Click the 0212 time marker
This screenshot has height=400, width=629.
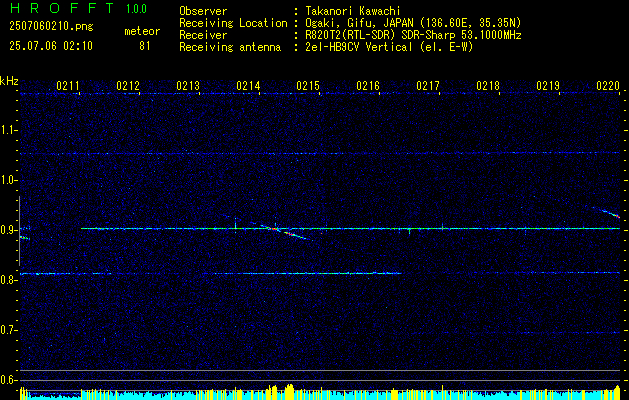click(128, 86)
